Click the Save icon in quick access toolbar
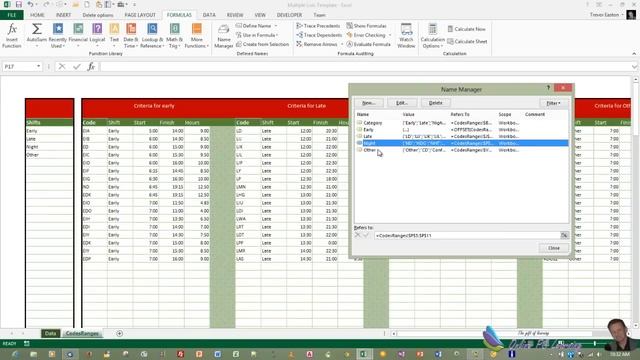Image resolution: width=640 pixels, height=360 pixels. pyautogui.click(x=19, y=4)
